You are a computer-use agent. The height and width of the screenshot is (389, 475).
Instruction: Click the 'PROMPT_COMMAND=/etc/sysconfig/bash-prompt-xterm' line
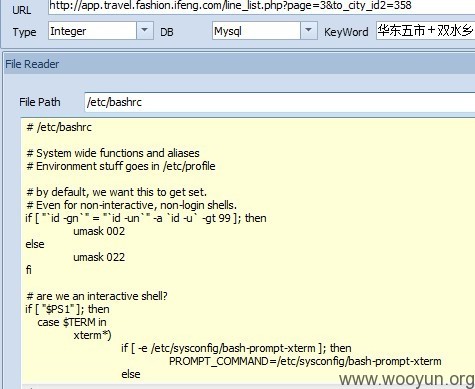coord(305,361)
